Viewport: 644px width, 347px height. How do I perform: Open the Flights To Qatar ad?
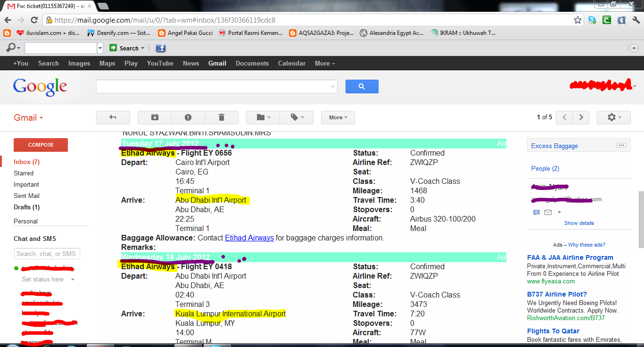pos(553,331)
